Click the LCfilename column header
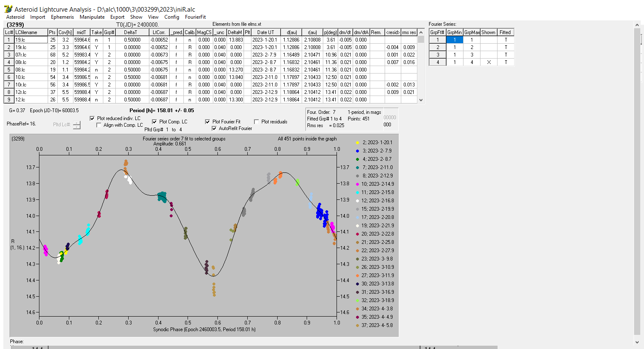644x349 pixels. (x=31, y=32)
